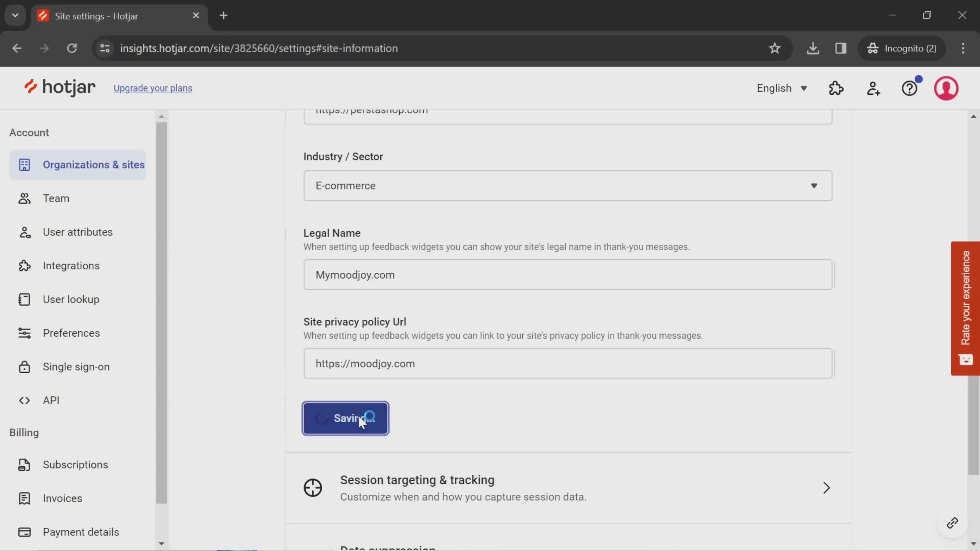Click the Single sign-on lock icon
The image size is (980, 551).
tap(24, 367)
